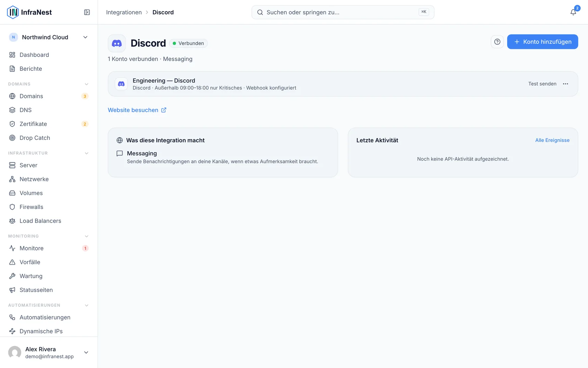Click the Server icon in sidebar
The width and height of the screenshot is (588, 368).
coord(12,165)
